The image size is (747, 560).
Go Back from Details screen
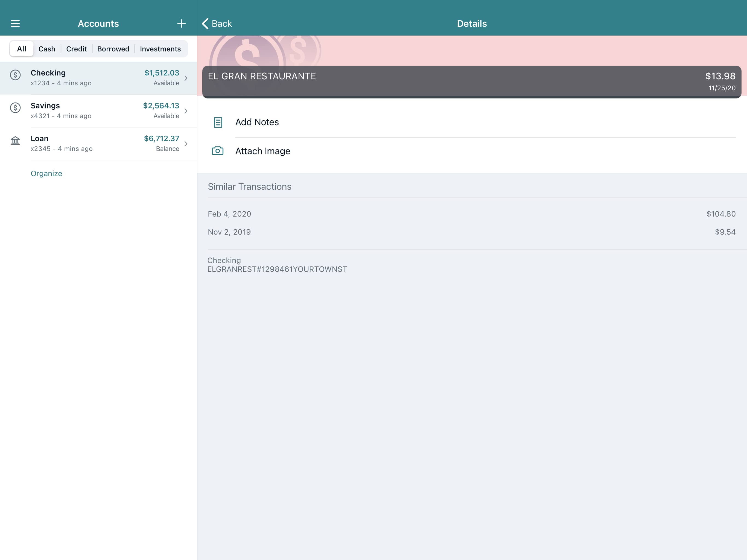(x=217, y=24)
